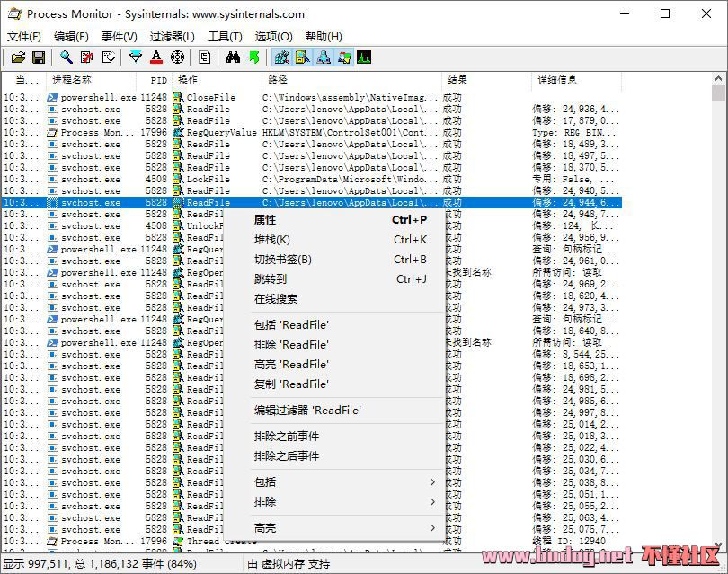The height and width of the screenshot is (574, 728).
Task: Click the 操作 column header
Action: tap(217, 80)
